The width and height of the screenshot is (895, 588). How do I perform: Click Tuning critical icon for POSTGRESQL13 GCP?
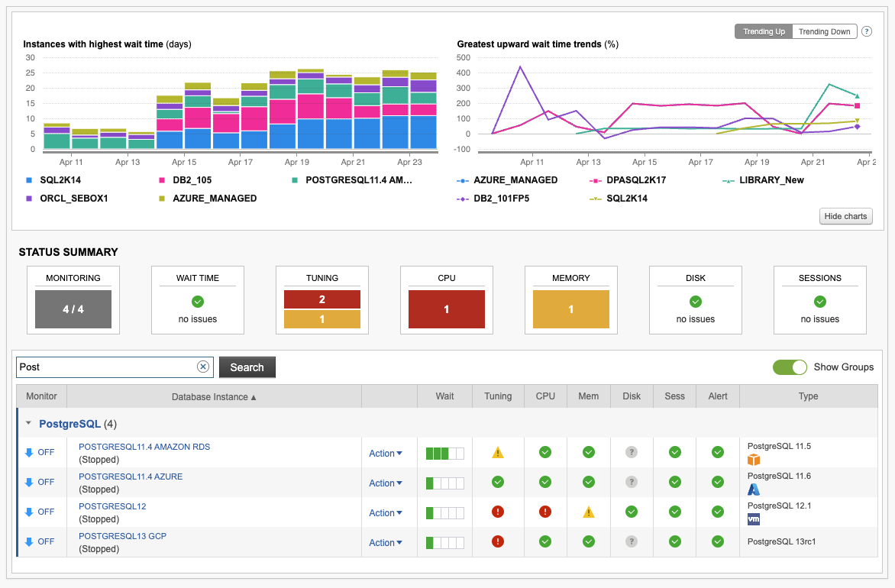coord(498,541)
